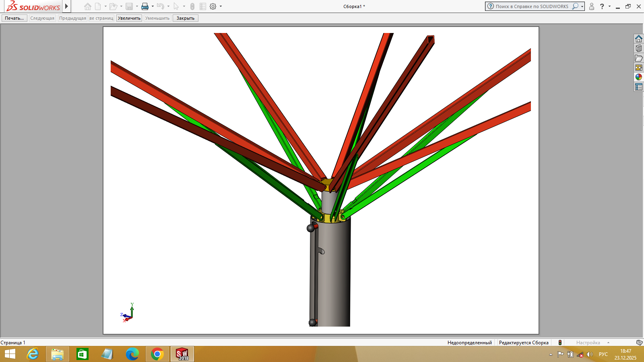
Task: Switch to SOLIDWORKS 2018 taskbar button
Action: 182,354
